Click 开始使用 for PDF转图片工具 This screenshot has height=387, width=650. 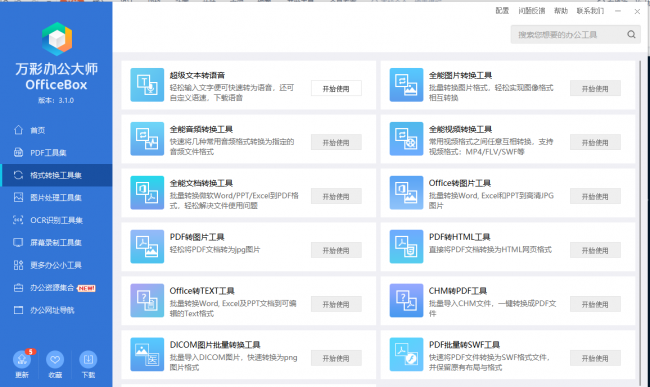click(336, 250)
